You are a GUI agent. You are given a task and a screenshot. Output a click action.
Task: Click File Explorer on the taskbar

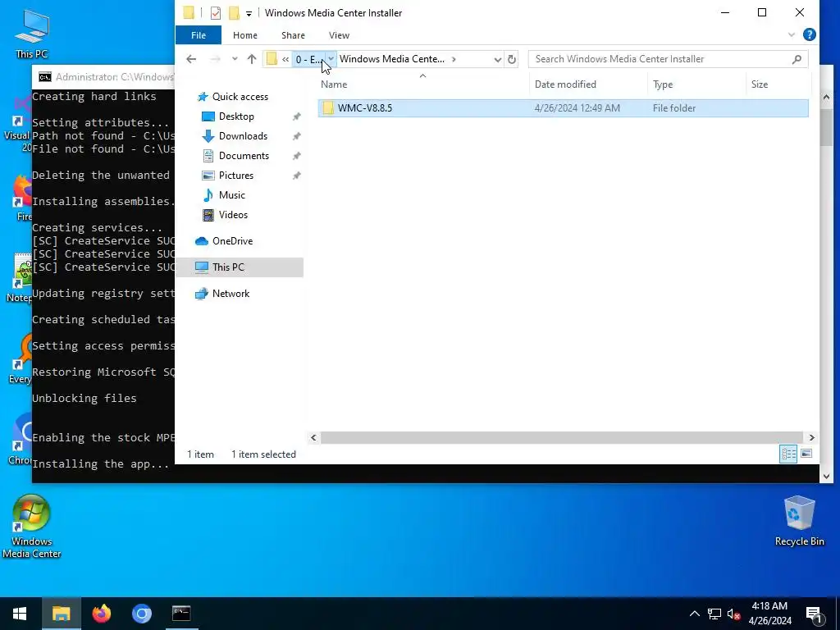(x=61, y=614)
